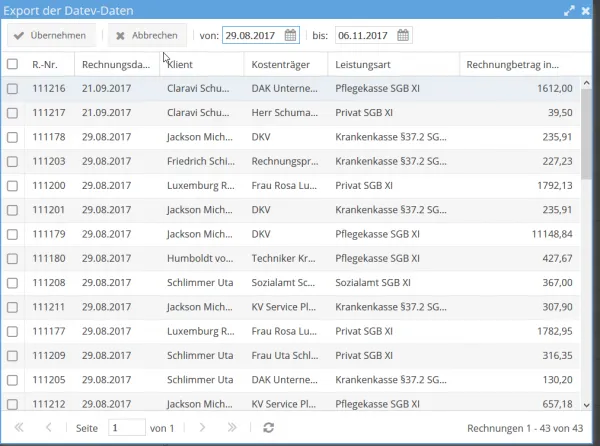The image size is (600, 446).
Task: Tick the checkbox for invoice 111208
Action: [x=12, y=283]
